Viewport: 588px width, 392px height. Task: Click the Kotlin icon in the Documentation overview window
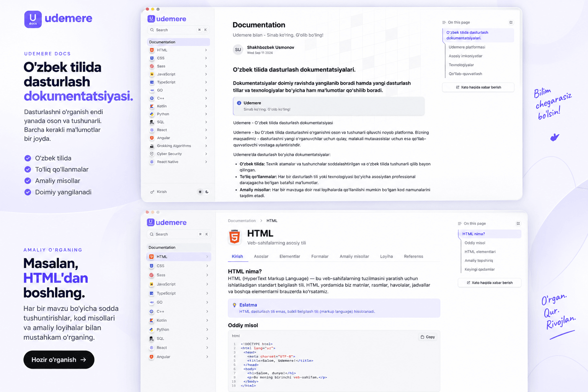click(152, 106)
